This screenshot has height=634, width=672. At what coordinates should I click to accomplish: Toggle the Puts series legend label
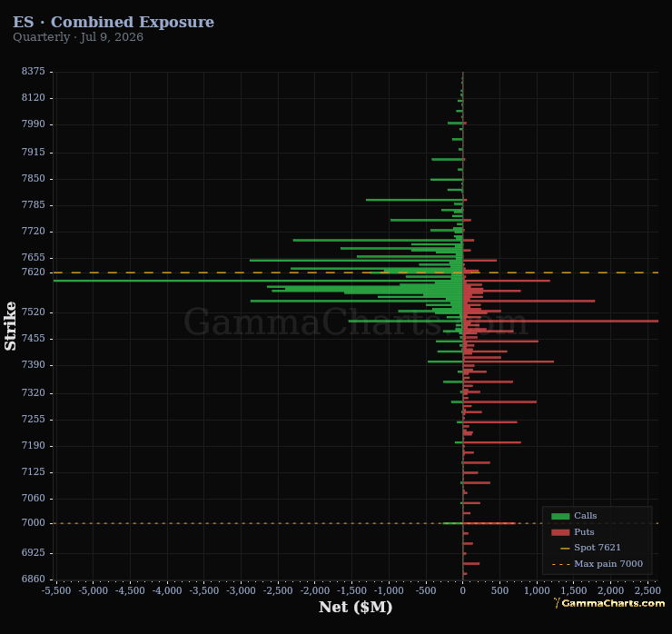coord(584,532)
